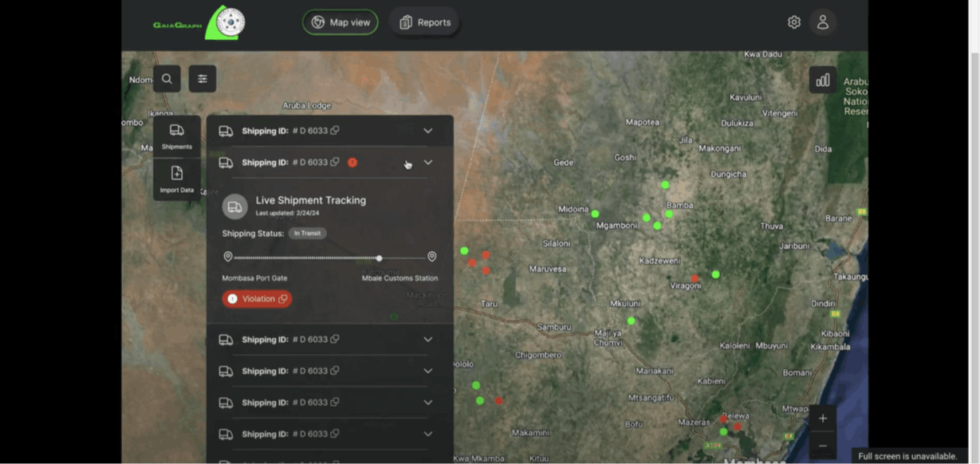
Task: Open the Shipments sidebar panel
Action: [x=177, y=136]
